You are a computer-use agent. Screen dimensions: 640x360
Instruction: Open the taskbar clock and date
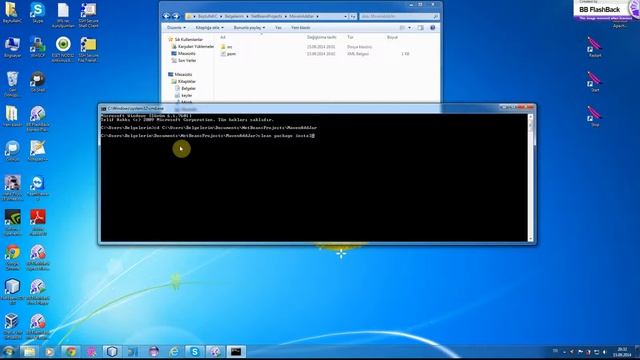(622, 352)
